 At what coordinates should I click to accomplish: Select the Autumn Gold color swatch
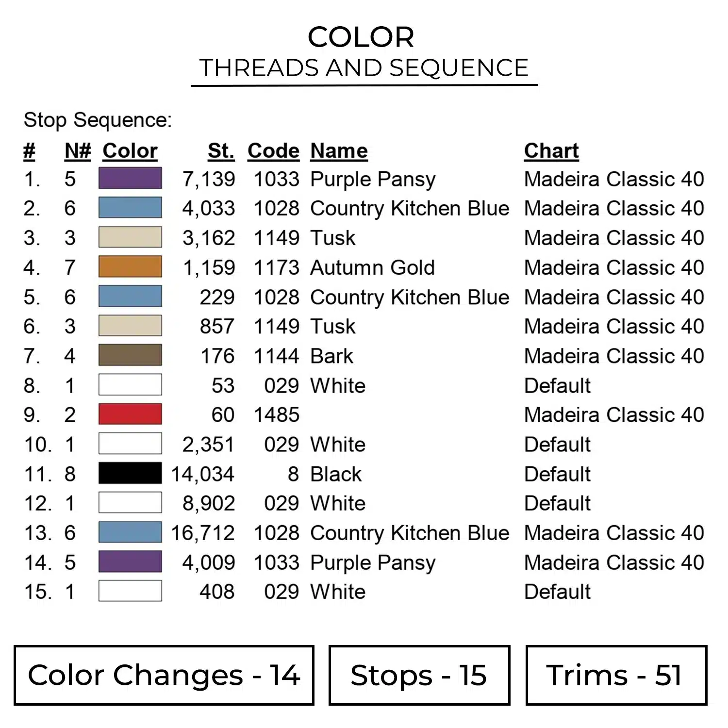pos(130,267)
